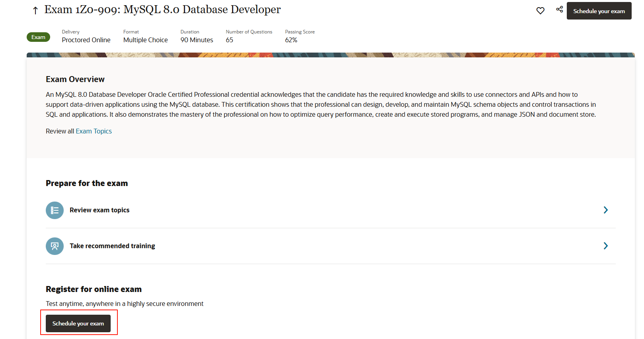
Task: Expand Review exam topics chevron
Action: click(x=605, y=210)
